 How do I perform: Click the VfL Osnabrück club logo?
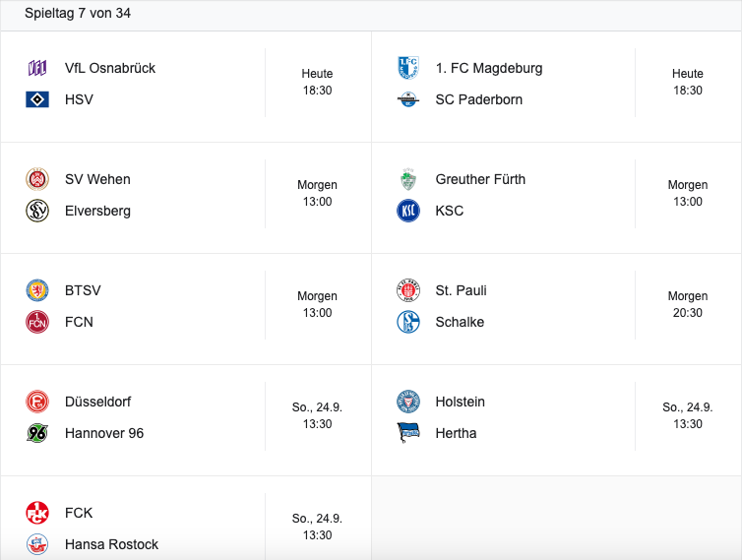[37, 68]
